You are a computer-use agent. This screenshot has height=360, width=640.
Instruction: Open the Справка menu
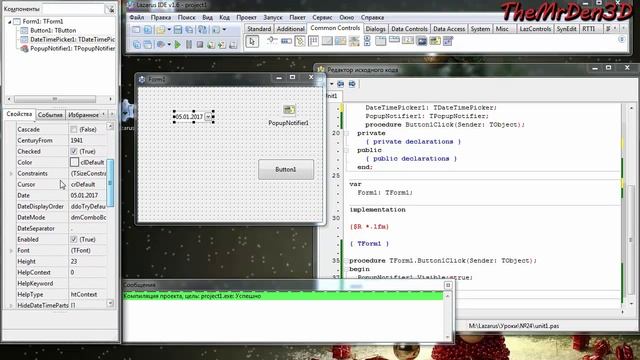(372, 18)
